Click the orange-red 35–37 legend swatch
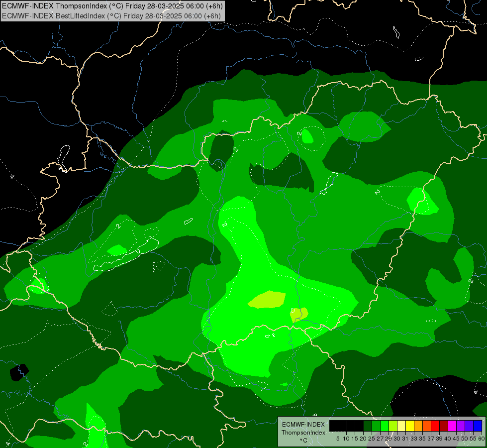This screenshot has height=448, width=487. pos(427,426)
